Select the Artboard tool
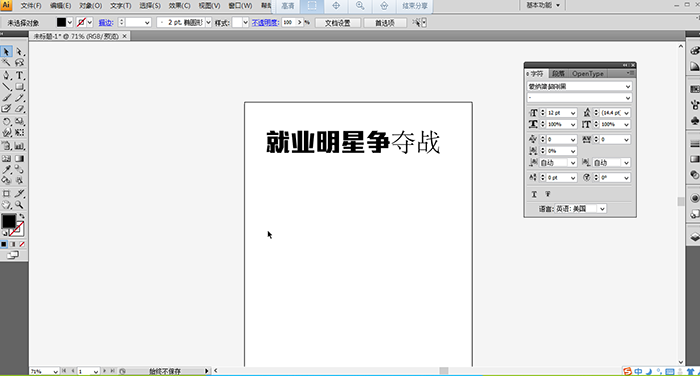The width and height of the screenshot is (700, 376). pyautogui.click(x=6, y=193)
